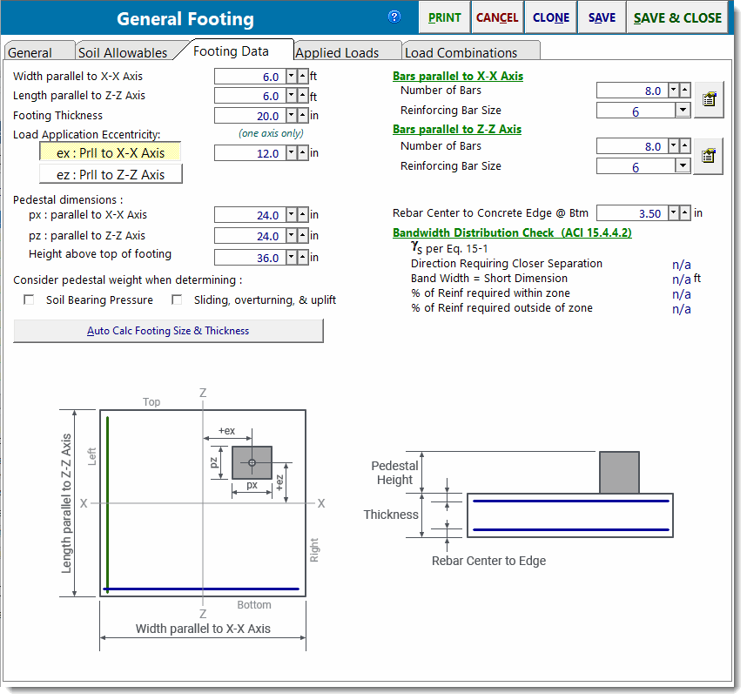Select the ez : Prll to Z-Z Axis option
The image size is (747, 700).
tap(111, 173)
